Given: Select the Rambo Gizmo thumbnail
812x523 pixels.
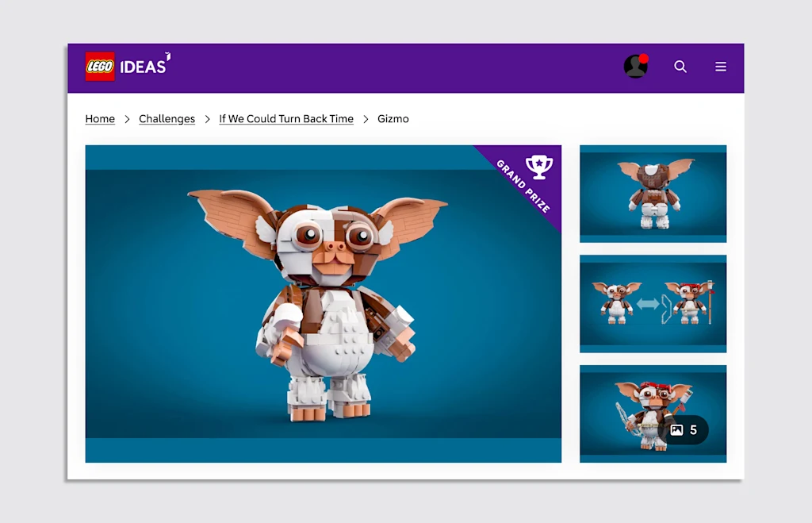Looking at the screenshot, I should pos(653,413).
